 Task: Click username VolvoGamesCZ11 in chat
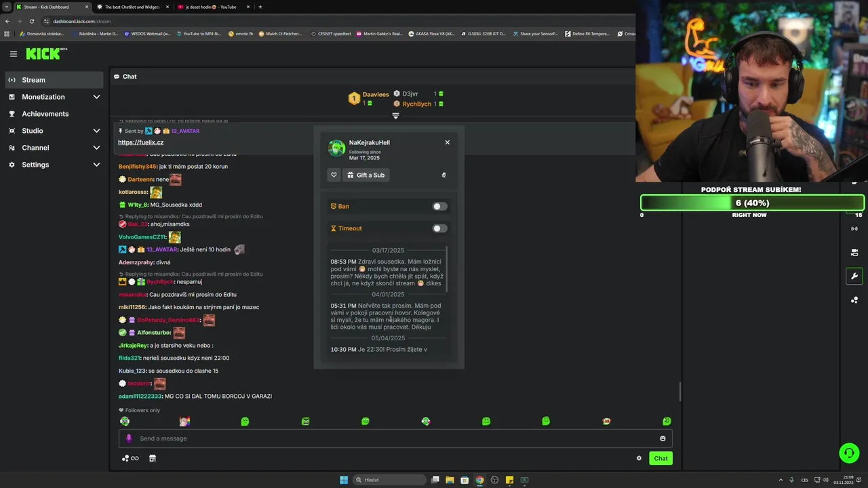(x=142, y=237)
